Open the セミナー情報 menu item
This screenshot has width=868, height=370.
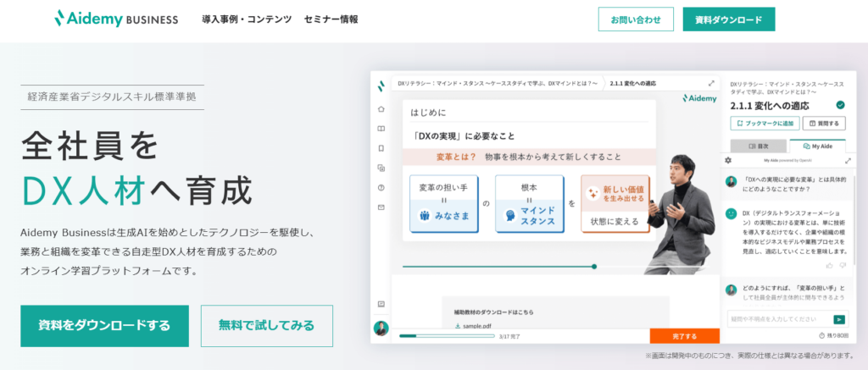click(331, 19)
